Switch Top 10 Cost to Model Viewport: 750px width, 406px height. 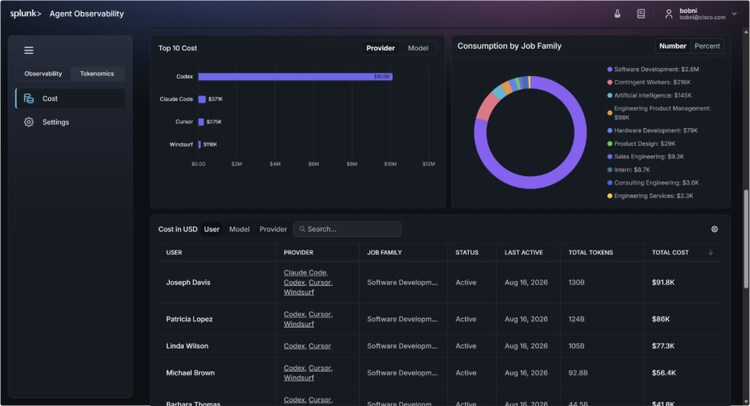[x=418, y=48]
